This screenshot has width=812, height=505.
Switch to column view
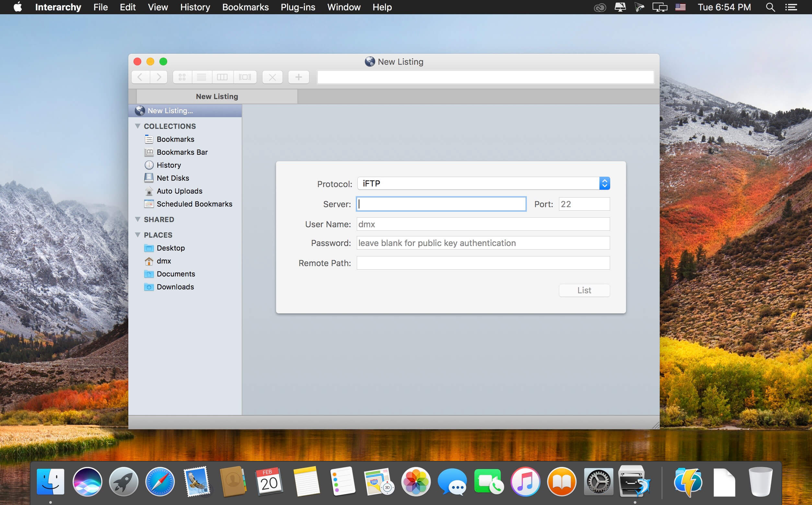click(x=222, y=77)
